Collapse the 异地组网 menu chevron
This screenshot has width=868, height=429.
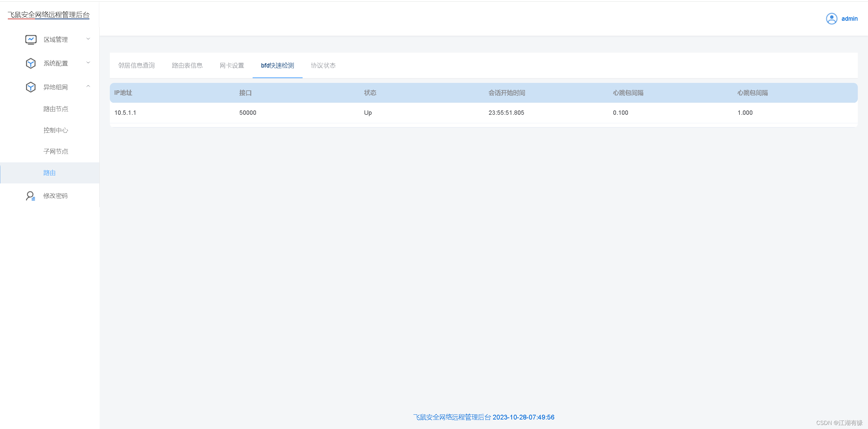click(x=88, y=87)
